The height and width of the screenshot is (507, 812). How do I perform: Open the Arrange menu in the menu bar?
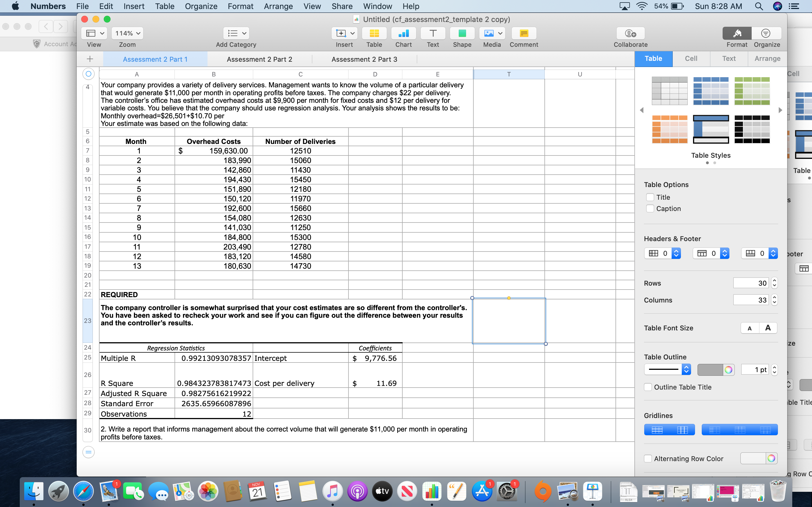pyautogui.click(x=278, y=6)
